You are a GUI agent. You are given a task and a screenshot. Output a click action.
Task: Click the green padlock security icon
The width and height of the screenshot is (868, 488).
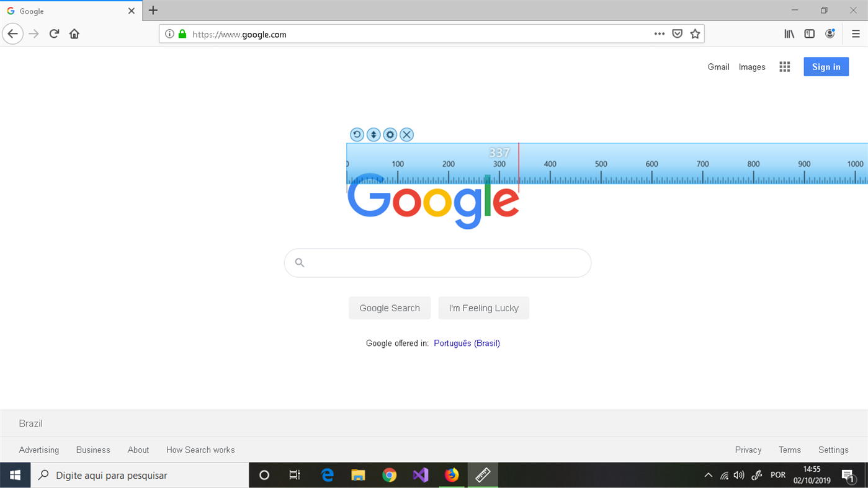[x=182, y=34]
